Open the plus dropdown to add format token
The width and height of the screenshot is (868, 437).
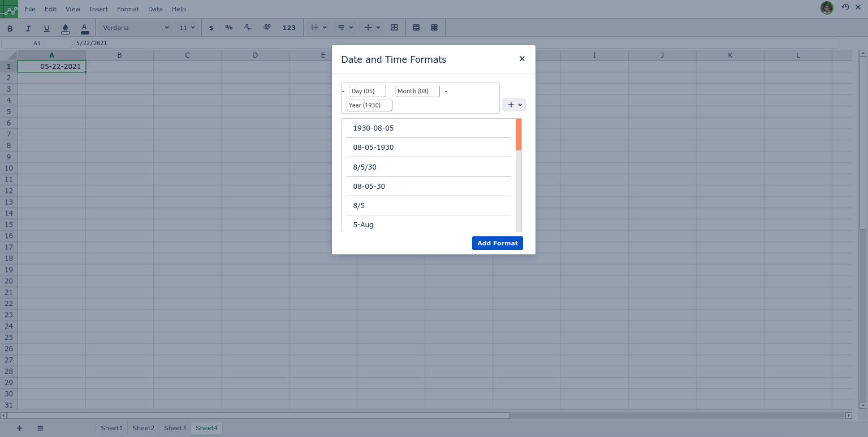tap(513, 105)
